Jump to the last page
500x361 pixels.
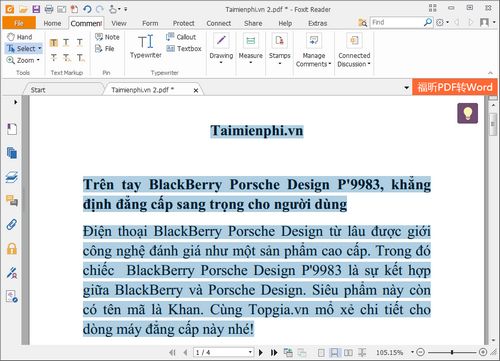pos(274,352)
